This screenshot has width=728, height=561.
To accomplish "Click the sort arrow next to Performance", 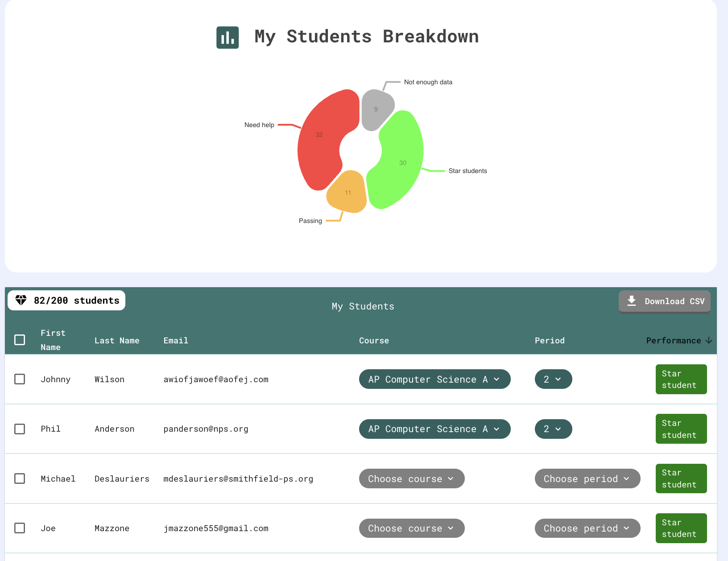I will click(x=708, y=340).
